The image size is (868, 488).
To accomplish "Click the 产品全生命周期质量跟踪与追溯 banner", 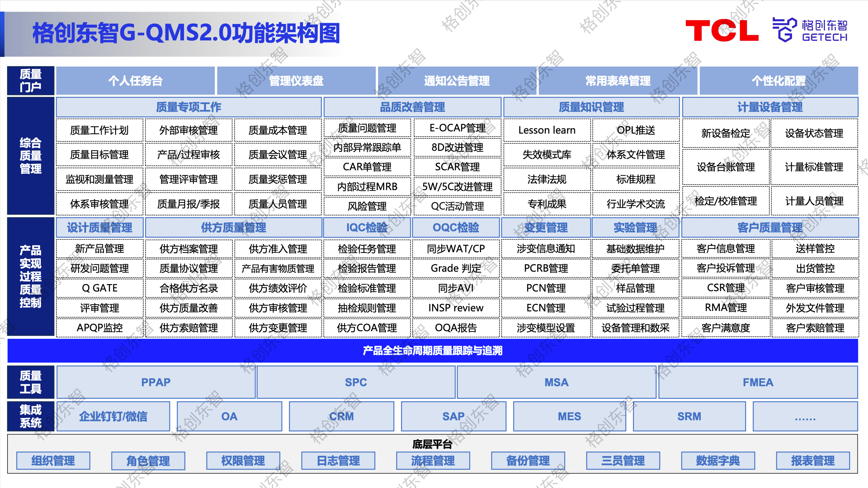I will [x=433, y=351].
